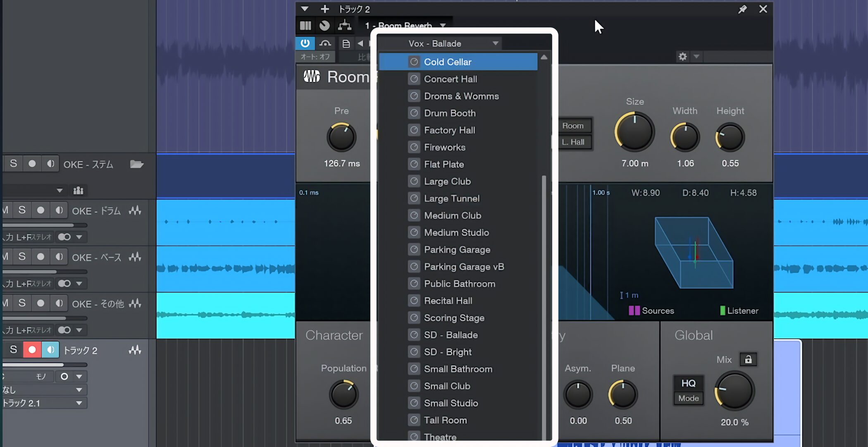Select the Concert Hall preset
Image resolution: width=868 pixels, height=447 pixels.
(x=450, y=79)
